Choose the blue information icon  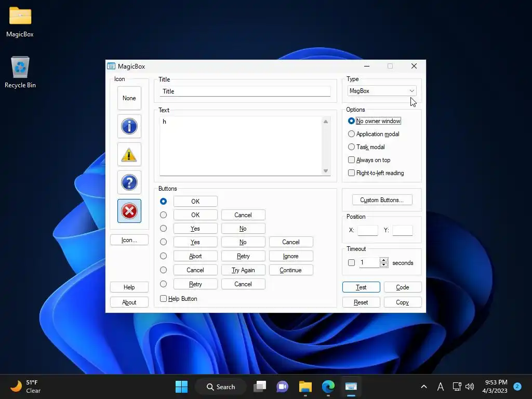[129, 126]
